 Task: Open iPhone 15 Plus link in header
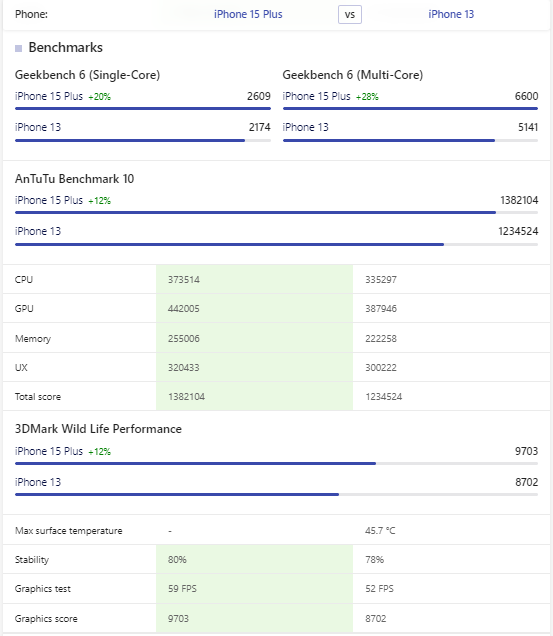pyautogui.click(x=248, y=14)
